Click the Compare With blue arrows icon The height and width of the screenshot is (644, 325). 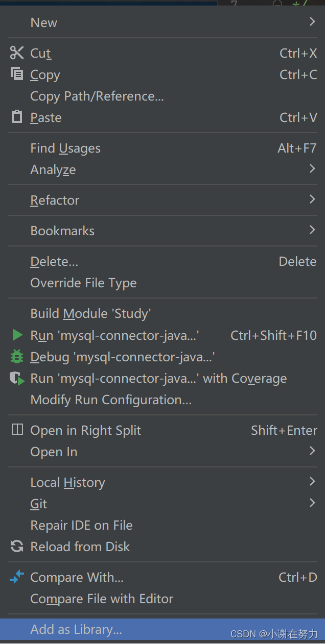pyautogui.click(x=17, y=577)
